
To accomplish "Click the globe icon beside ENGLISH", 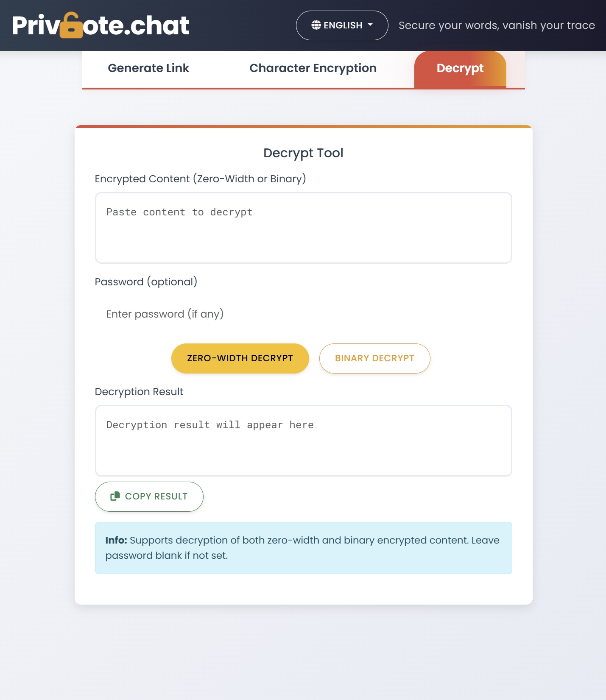I will (316, 25).
